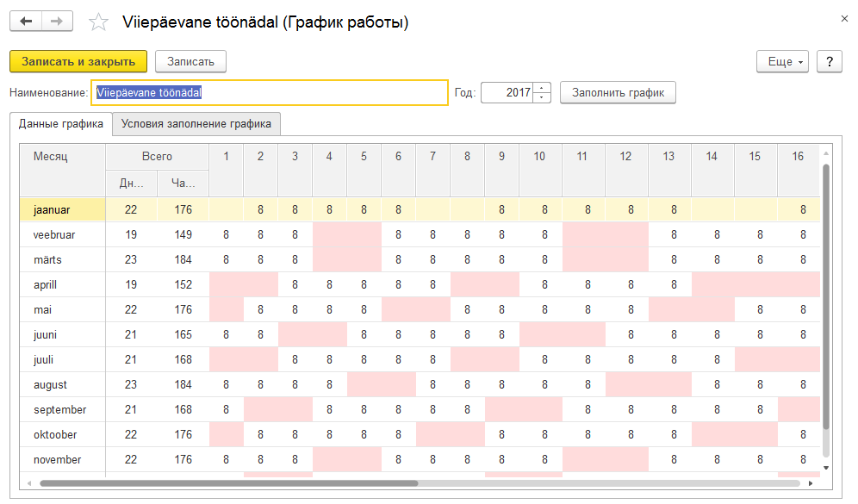Click the year input field showing 2017
The width and height of the screenshot is (858, 504).
(507, 93)
